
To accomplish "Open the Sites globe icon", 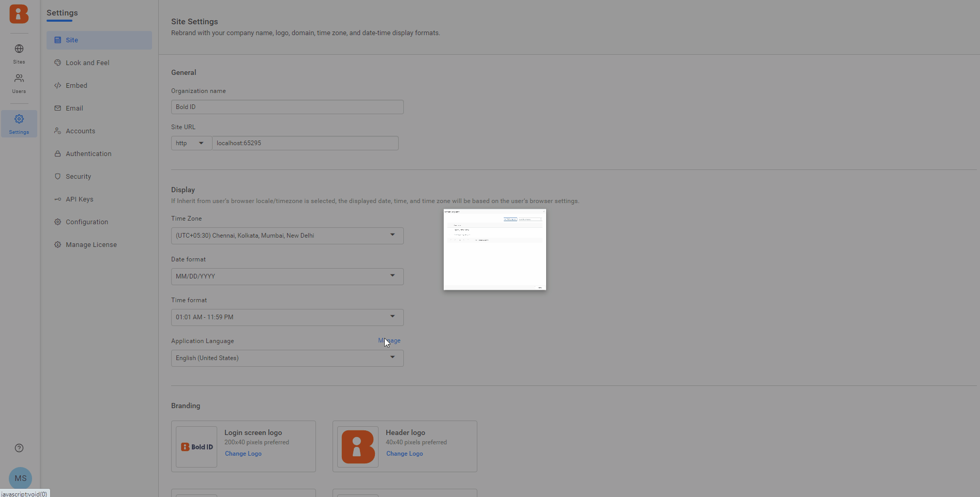I will pyautogui.click(x=19, y=49).
